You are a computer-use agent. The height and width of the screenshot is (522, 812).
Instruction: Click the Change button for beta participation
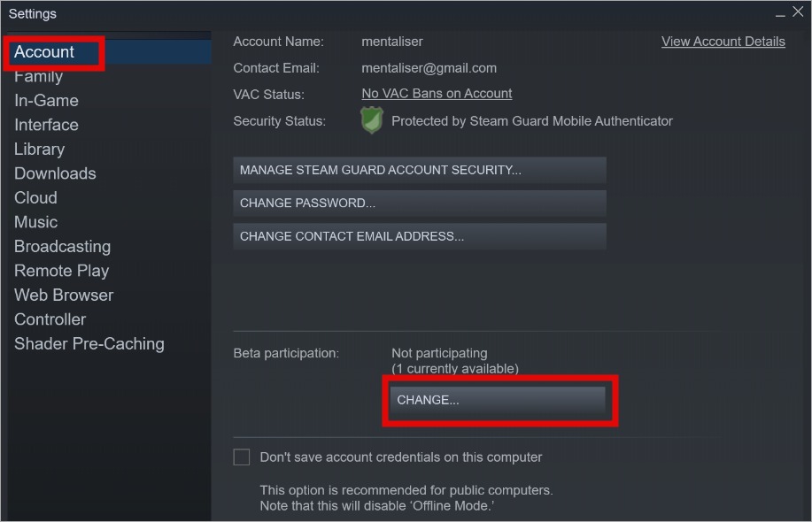(498, 401)
